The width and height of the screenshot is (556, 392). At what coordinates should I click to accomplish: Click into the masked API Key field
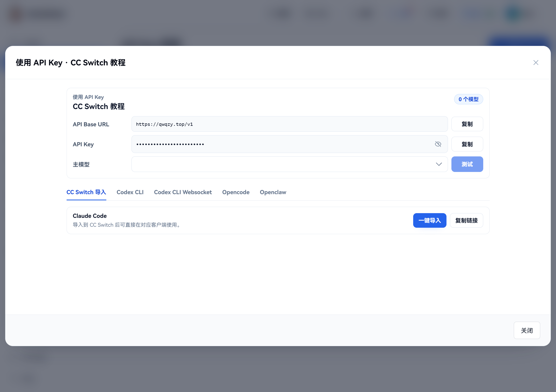pos(289,144)
